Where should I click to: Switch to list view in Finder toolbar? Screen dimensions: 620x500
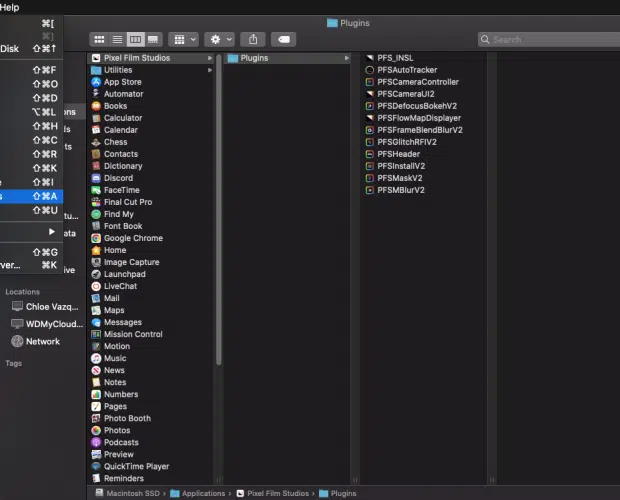(117, 40)
